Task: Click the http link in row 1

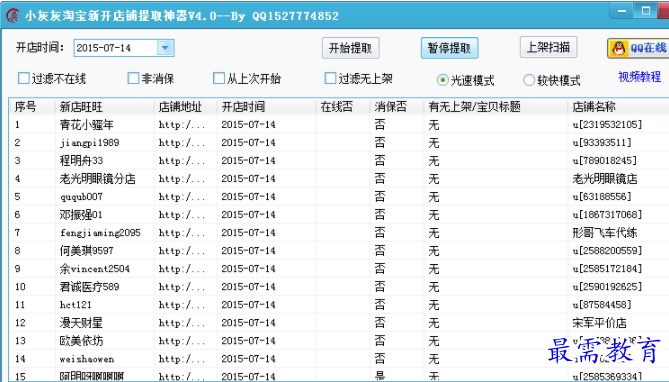Action: 182,125
